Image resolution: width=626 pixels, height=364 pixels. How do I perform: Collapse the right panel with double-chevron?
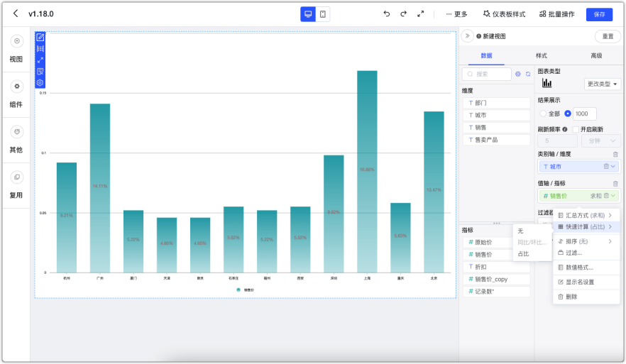[x=467, y=36]
